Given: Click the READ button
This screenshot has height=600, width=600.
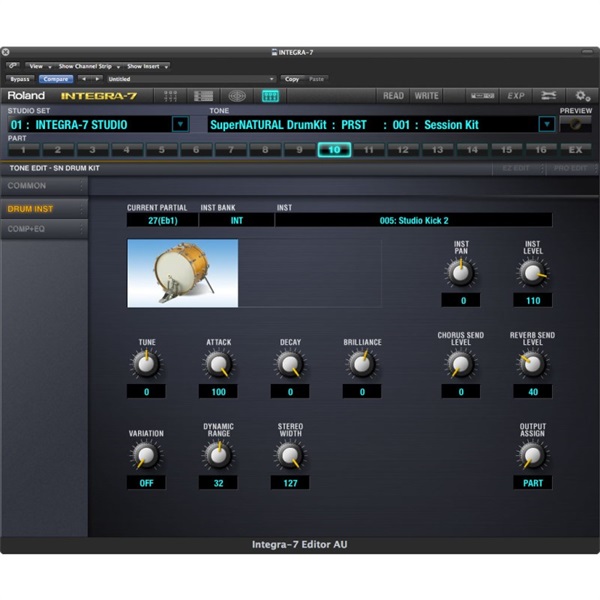Looking at the screenshot, I should (393, 96).
